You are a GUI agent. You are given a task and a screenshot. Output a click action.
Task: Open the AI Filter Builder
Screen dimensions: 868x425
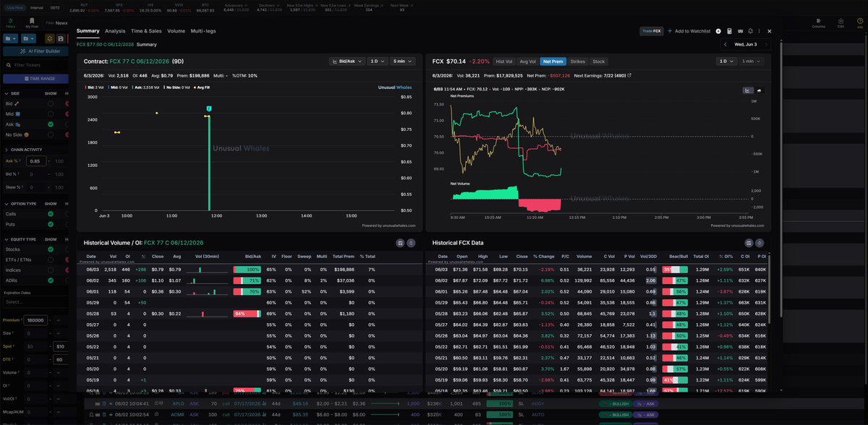(x=36, y=51)
